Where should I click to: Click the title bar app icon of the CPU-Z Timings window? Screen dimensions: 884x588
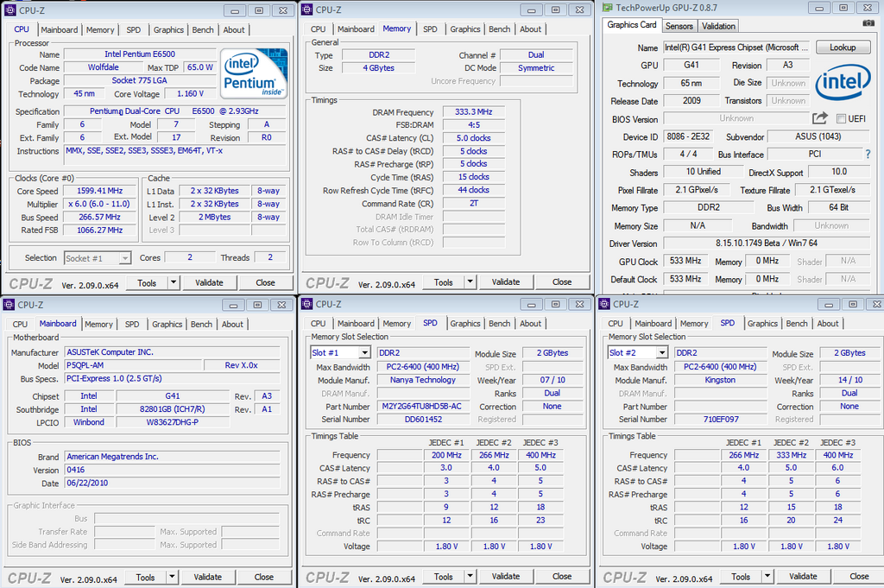pyautogui.click(x=306, y=9)
